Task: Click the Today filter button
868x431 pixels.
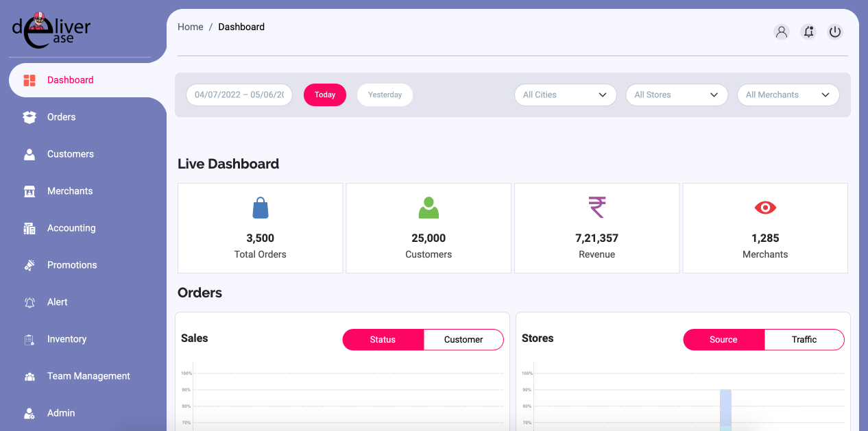Action: [325, 95]
